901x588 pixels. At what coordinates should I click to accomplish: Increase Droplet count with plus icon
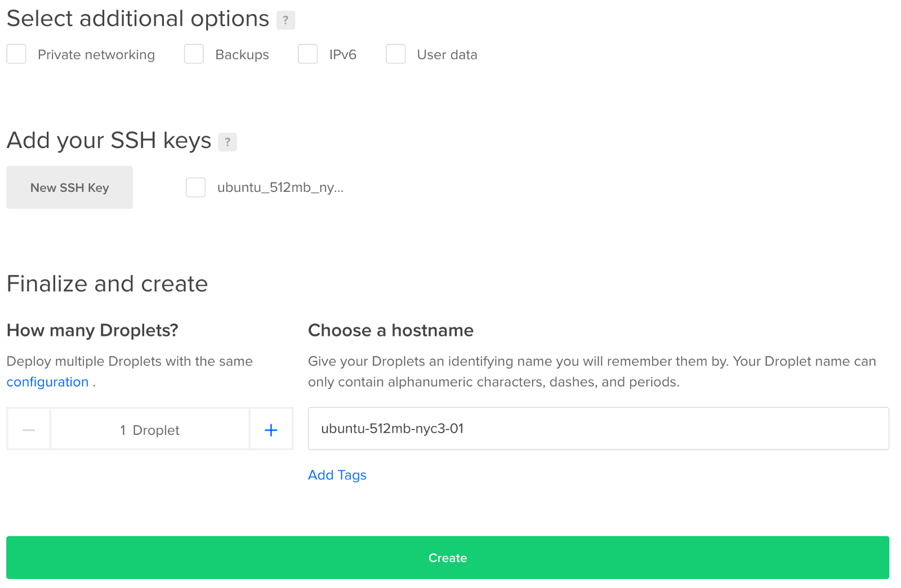(271, 430)
